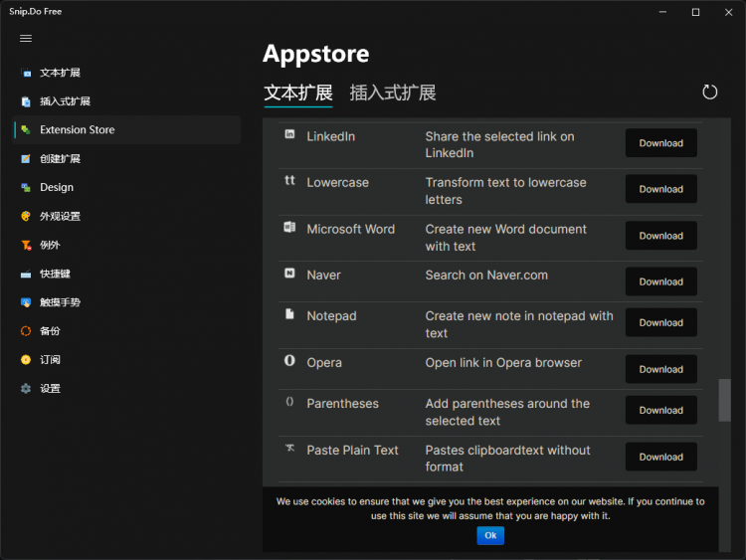Switch to the 插入式扩展 tab

click(393, 93)
